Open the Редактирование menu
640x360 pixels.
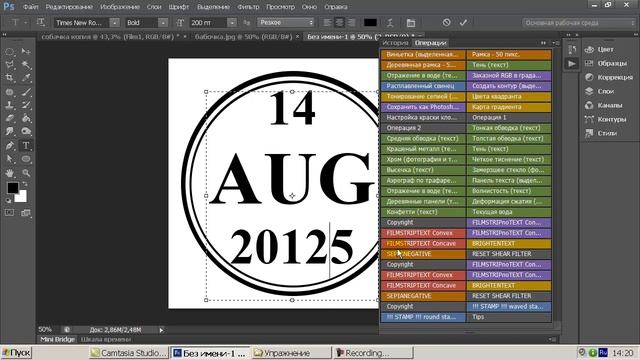click(x=69, y=7)
